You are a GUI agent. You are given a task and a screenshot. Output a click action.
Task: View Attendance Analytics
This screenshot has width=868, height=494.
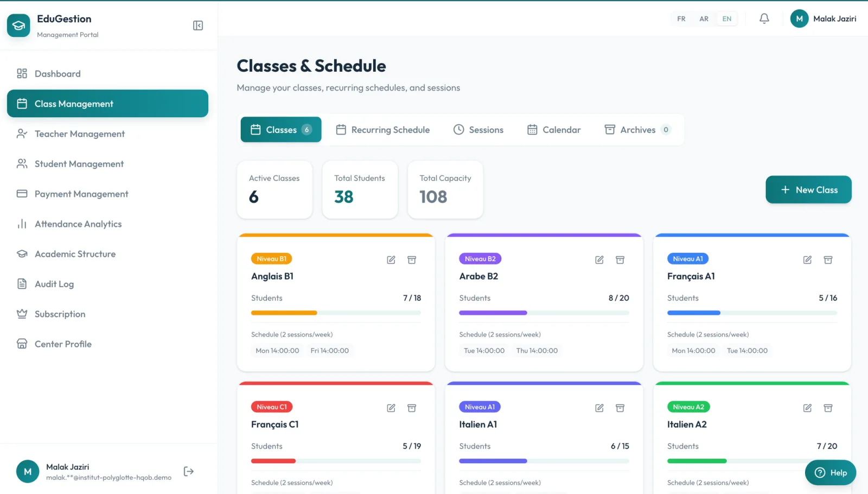pyautogui.click(x=107, y=224)
